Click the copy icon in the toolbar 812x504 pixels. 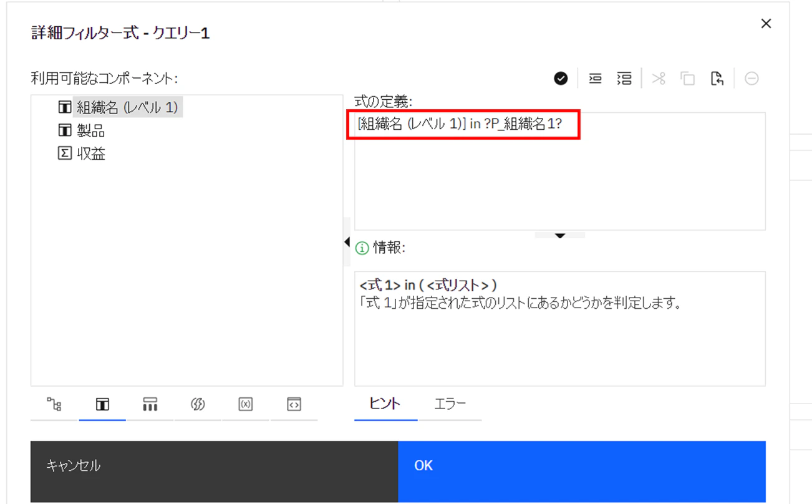point(687,79)
